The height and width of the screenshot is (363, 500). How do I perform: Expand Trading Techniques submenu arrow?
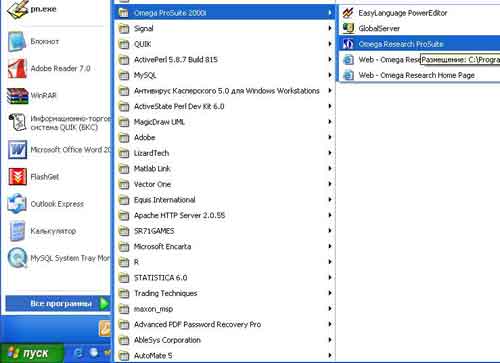click(330, 293)
